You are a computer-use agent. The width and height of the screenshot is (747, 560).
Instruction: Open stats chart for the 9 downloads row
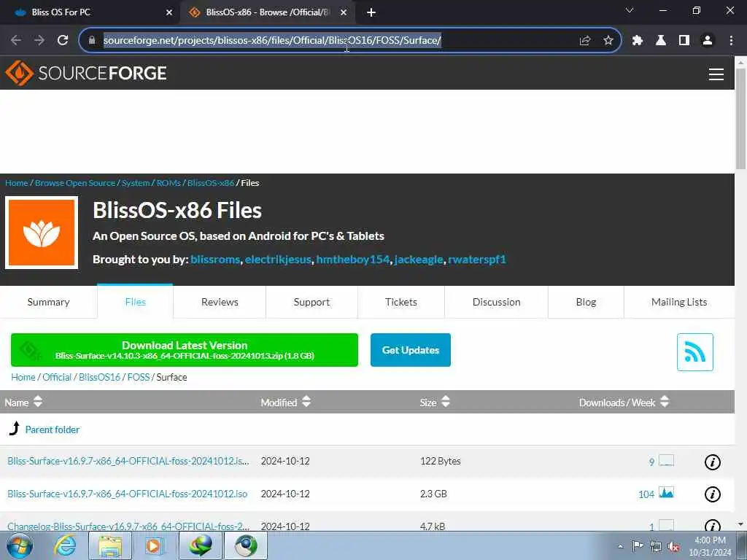[667, 461]
